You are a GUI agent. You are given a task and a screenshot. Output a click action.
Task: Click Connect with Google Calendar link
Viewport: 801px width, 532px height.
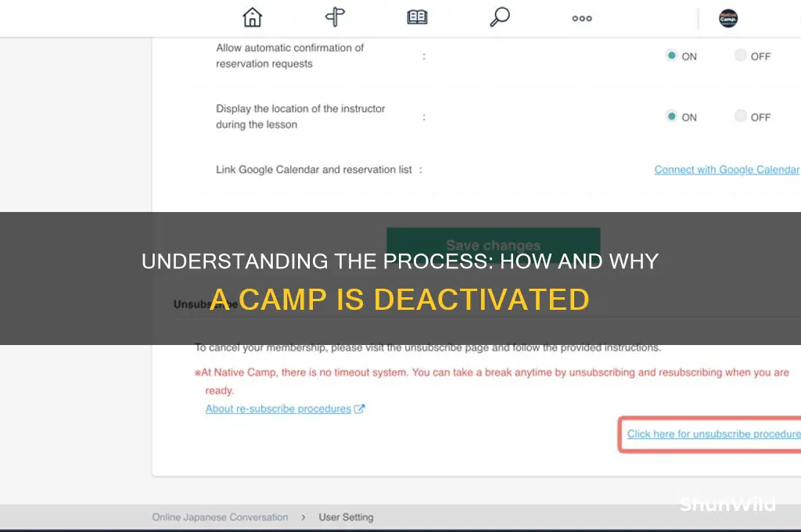(x=727, y=170)
